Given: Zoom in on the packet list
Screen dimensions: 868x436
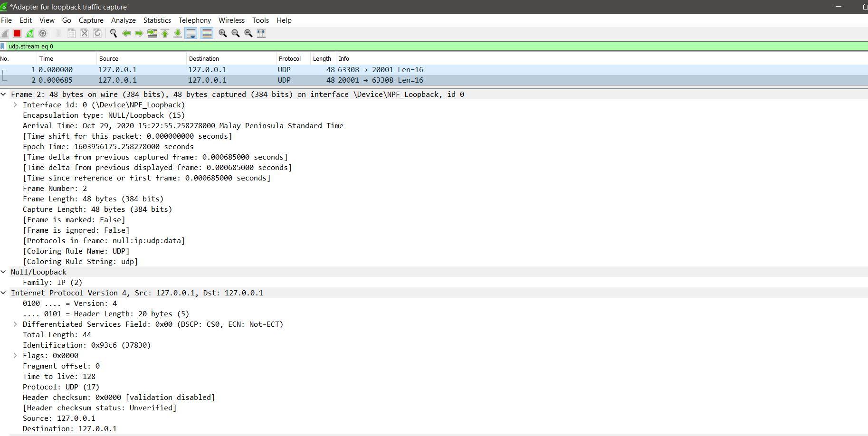Looking at the screenshot, I should 222,33.
